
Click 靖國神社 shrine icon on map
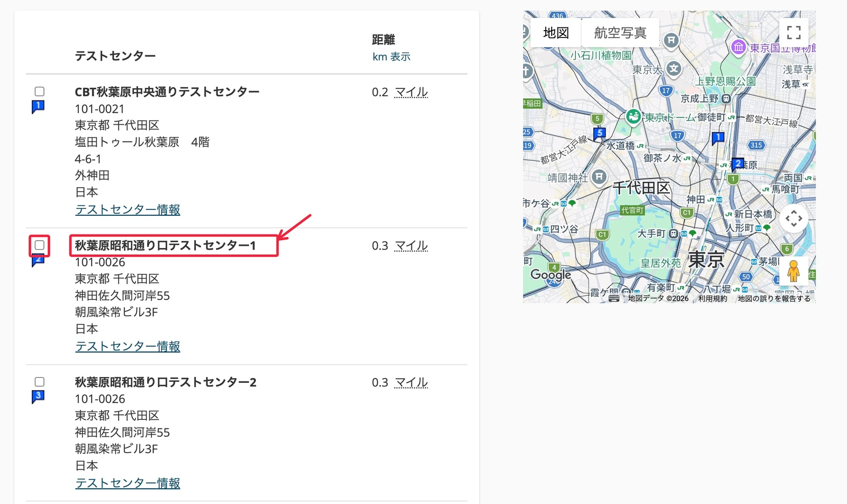point(599,177)
